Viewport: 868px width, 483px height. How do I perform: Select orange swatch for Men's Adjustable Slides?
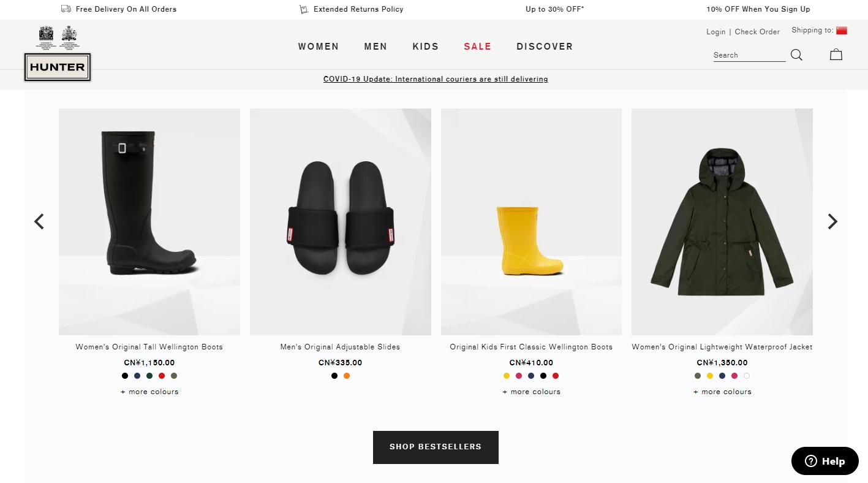347,376
